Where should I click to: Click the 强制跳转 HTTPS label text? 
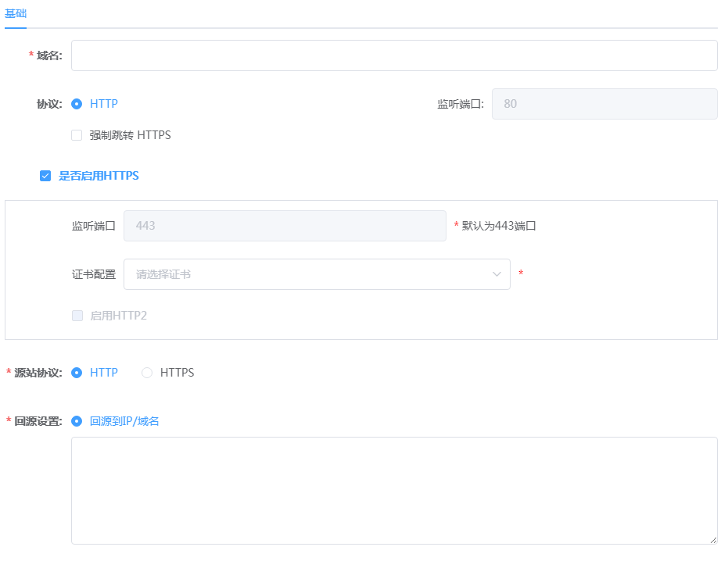coord(130,135)
